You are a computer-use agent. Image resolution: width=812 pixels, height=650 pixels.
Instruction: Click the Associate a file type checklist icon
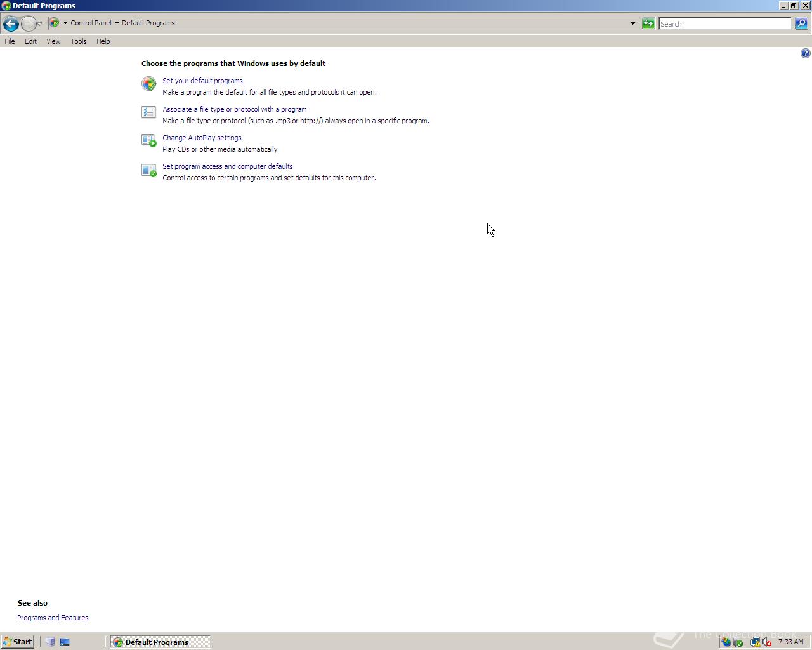pos(148,112)
